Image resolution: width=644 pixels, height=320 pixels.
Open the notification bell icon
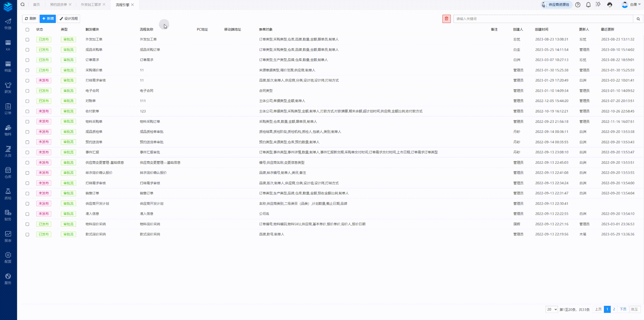(588, 5)
